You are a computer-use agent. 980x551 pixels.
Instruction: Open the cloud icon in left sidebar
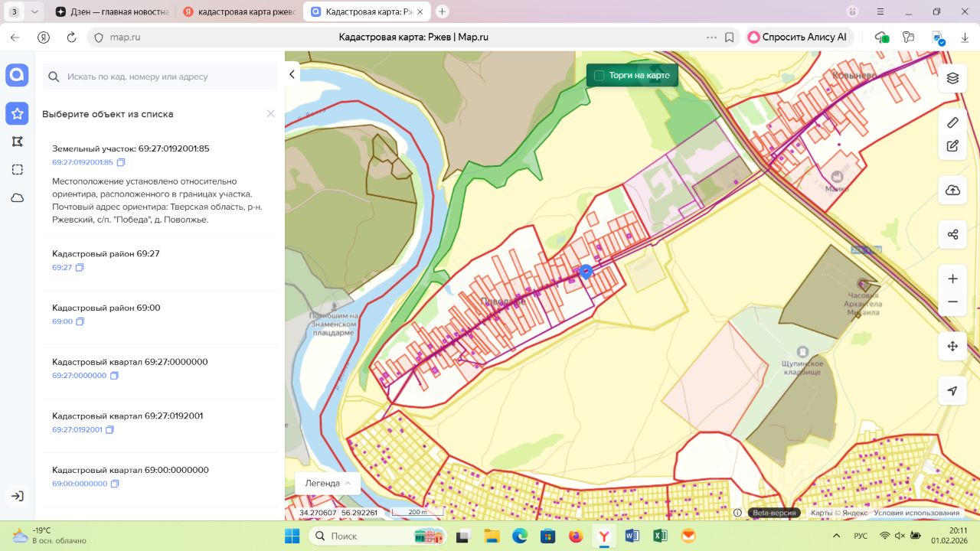[x=17, y=198]
